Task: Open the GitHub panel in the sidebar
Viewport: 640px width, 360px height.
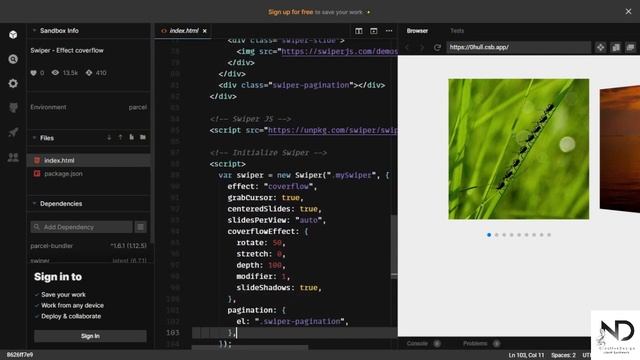Action: point(13,108)
